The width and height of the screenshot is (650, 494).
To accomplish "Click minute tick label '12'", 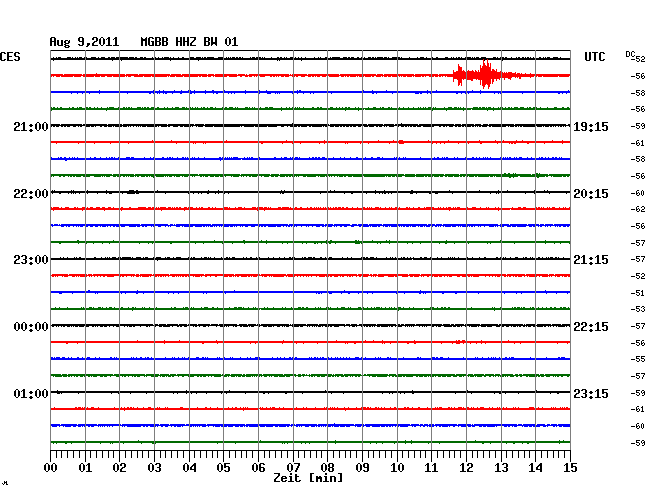I will point(466,468).
